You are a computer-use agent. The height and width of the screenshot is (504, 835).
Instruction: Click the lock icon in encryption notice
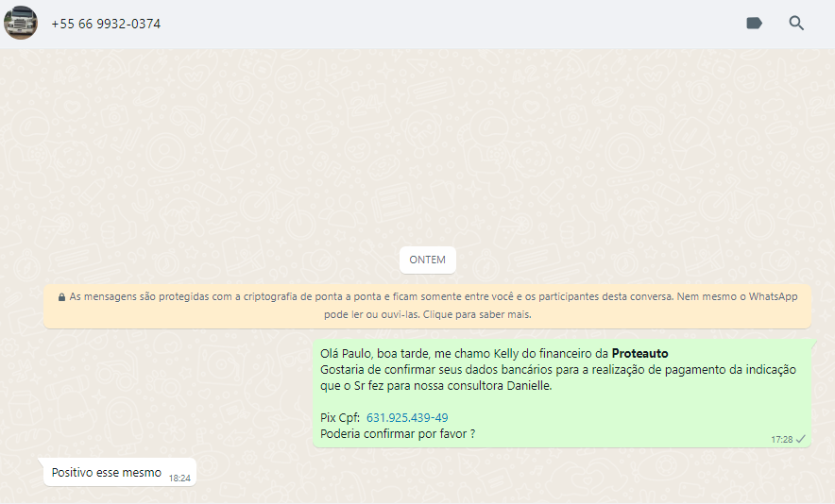coord(61,297)
